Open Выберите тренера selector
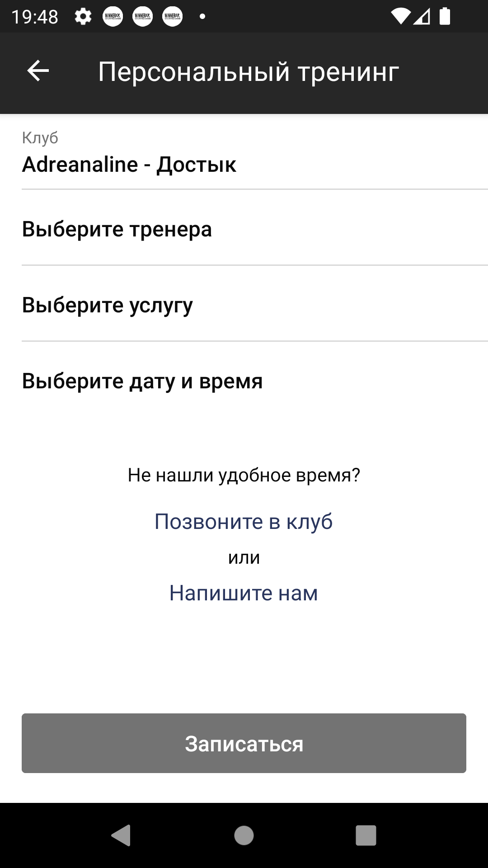The height and width of the screenshot is (868, 488). tap(255, 228)
